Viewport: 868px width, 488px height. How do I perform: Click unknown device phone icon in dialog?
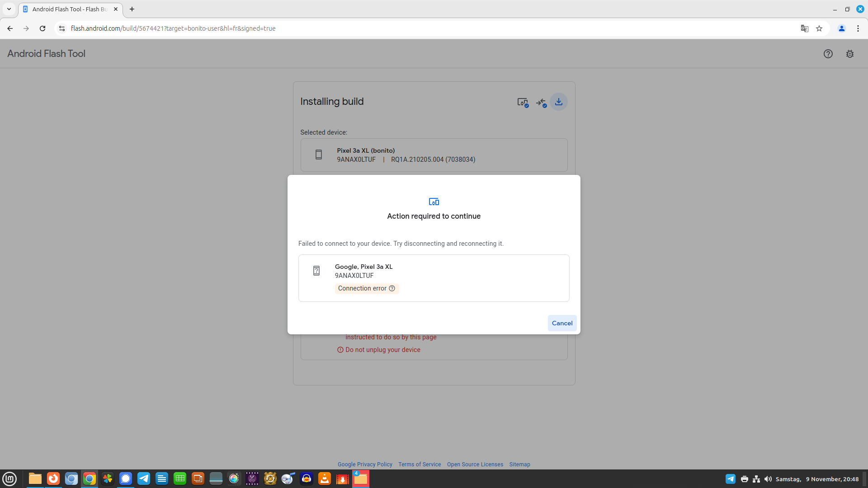point(316,271)
